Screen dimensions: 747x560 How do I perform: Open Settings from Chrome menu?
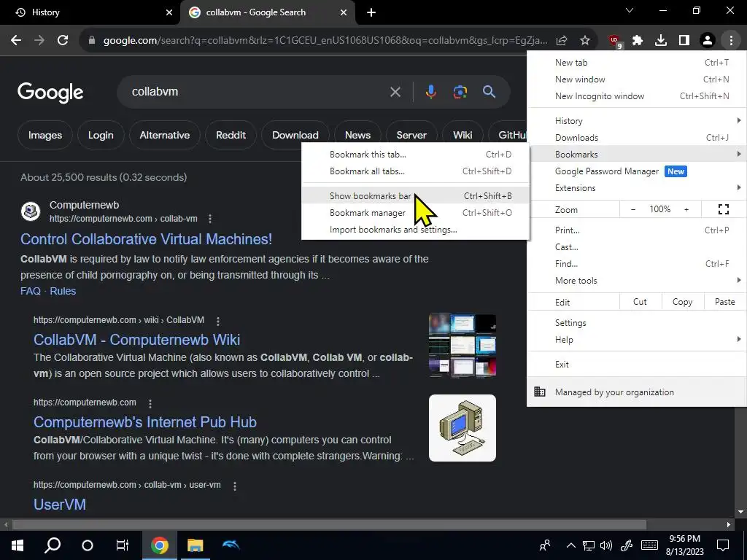coord(636,323)
